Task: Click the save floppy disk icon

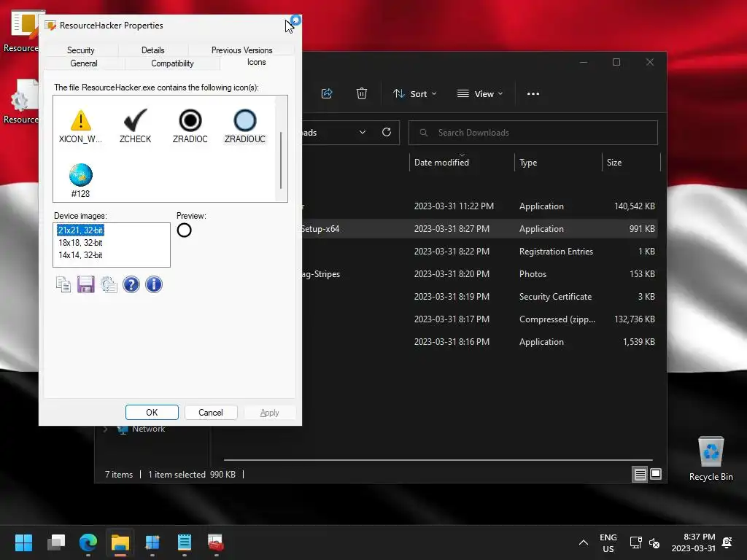Action: coord(86,285)
